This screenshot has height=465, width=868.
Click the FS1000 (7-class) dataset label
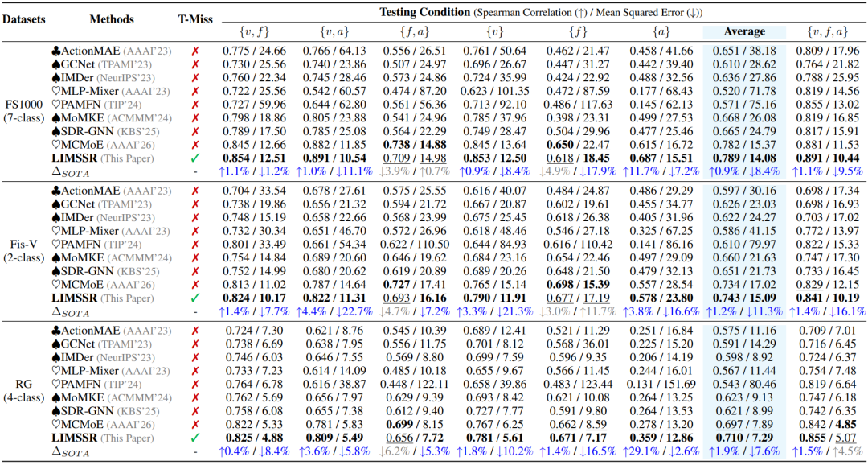tap(23, 111)
